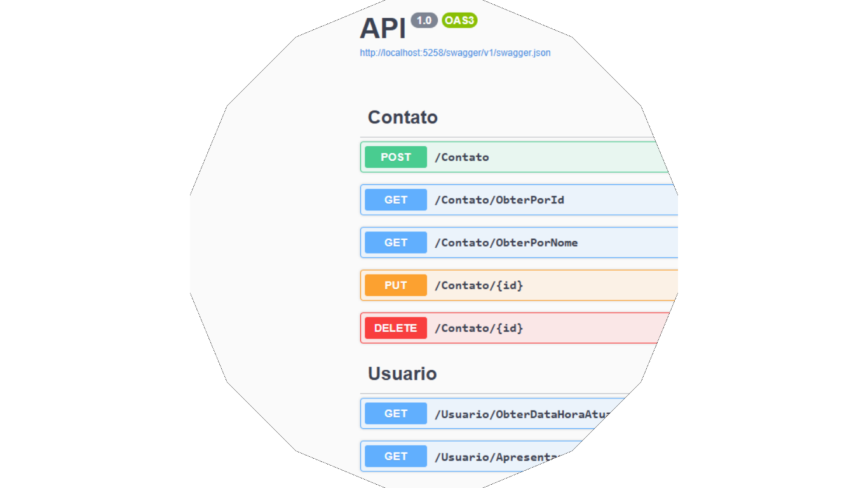Expand GET /Contato/ObterPorId endpoint

(519, 200)
